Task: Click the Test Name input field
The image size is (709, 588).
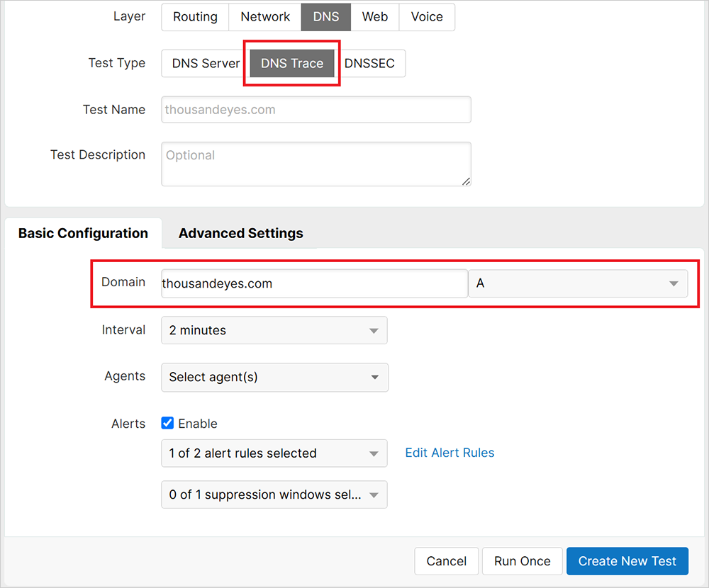Action: (316, 110)
